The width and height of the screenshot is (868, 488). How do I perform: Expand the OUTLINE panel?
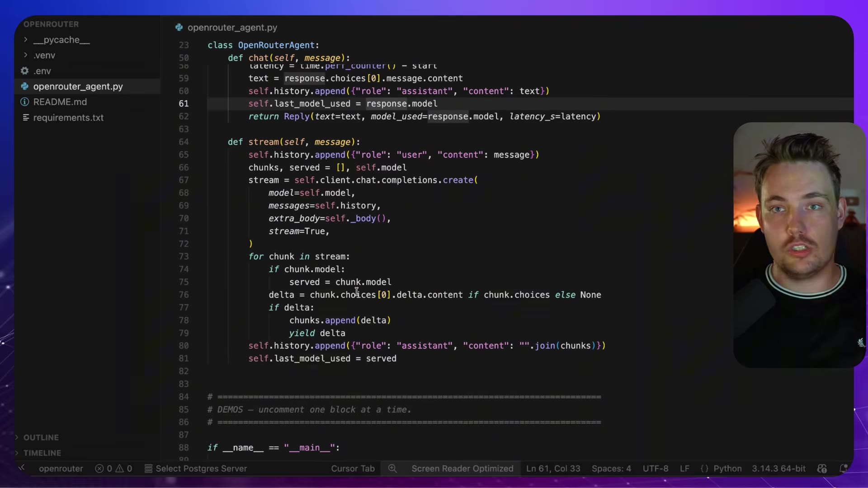click(41, 437)
